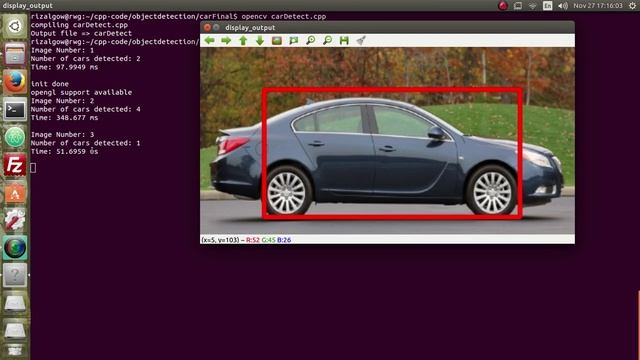Open the system power gear menu
The height and width of the screenshot is (360, 640).
click(632, 6)
